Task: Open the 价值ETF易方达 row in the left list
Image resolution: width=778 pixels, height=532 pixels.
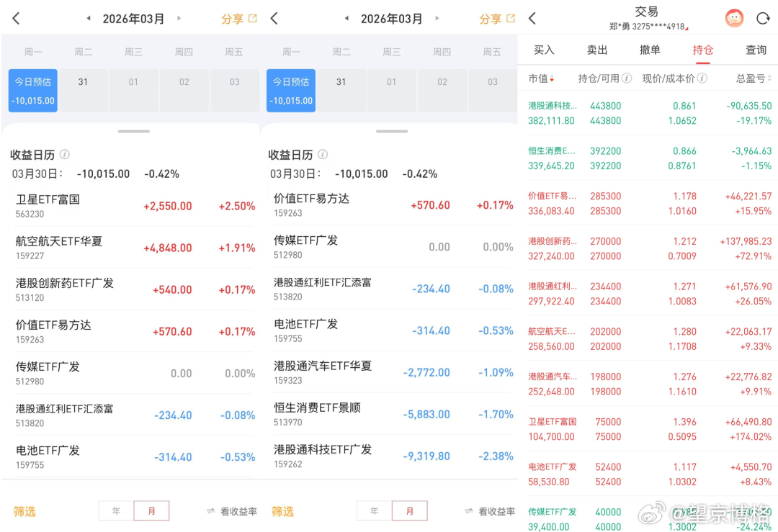Action: pyautogui.click(x=135, y=331)
